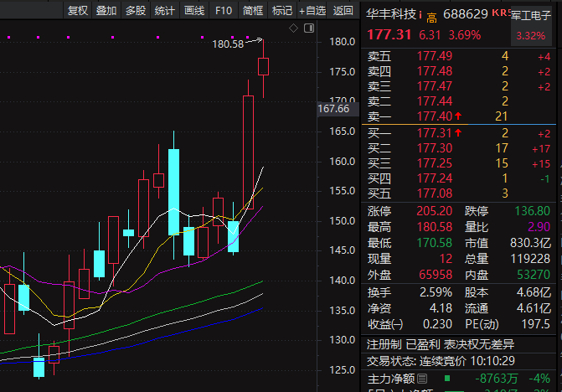Click 卖四 price 177.48
The height and width of the screenshot is (392, 562).
point(435,71)
